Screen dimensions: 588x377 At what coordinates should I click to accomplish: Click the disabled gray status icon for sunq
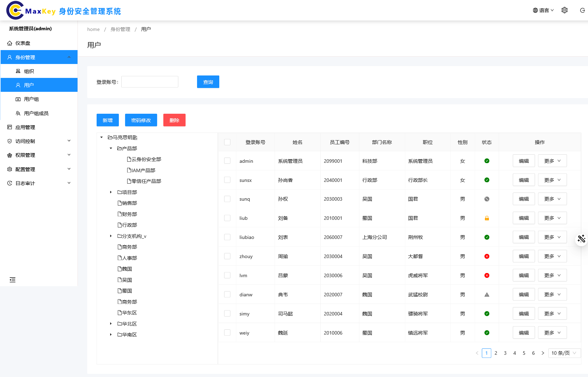pyautogui.click(x=487, y=199)
